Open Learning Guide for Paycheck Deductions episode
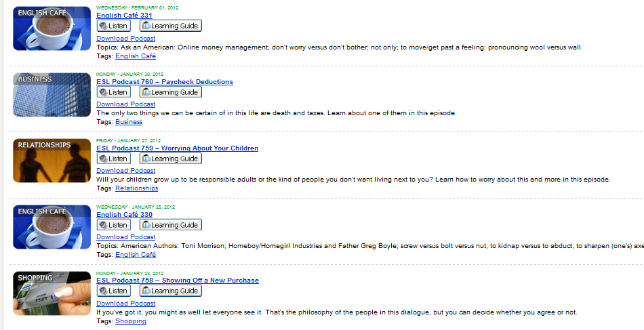Viewport: 644px width, 330px height. [x=171, y=92]
